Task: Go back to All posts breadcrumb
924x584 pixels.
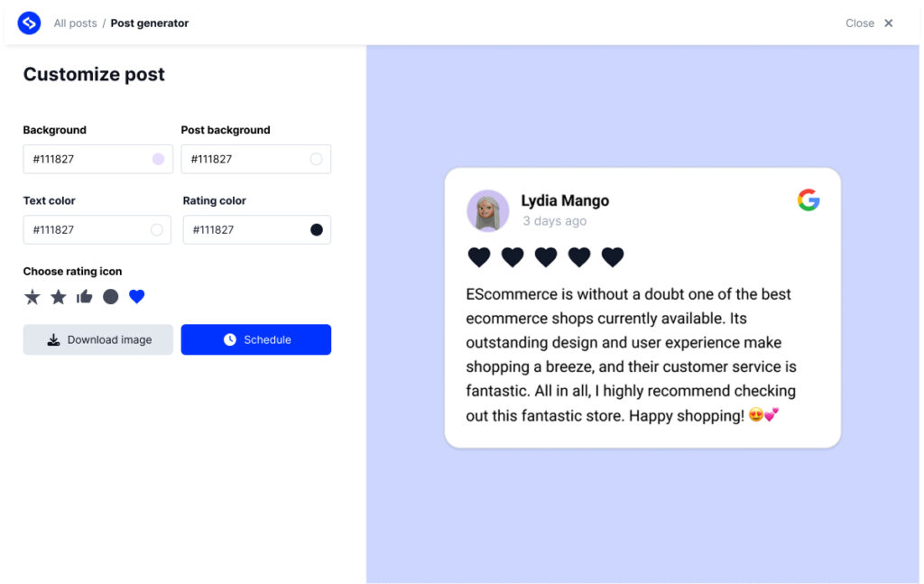Action: coord(75,23)
